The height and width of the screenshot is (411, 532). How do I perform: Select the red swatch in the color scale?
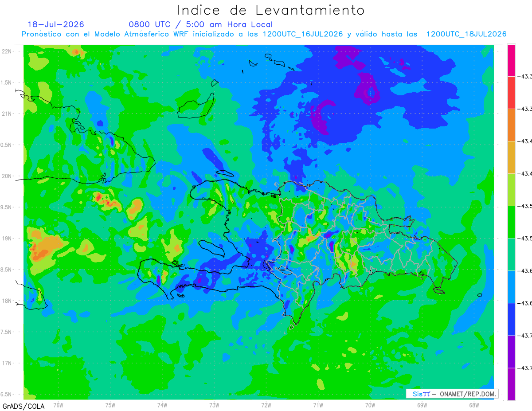(x=511, y=93)
